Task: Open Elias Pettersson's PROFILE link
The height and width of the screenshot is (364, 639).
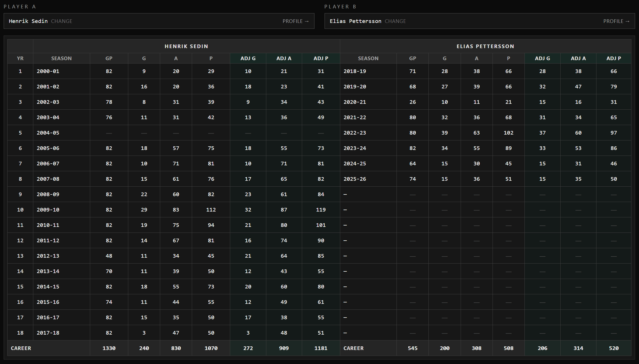Action: tap(616, 21)
